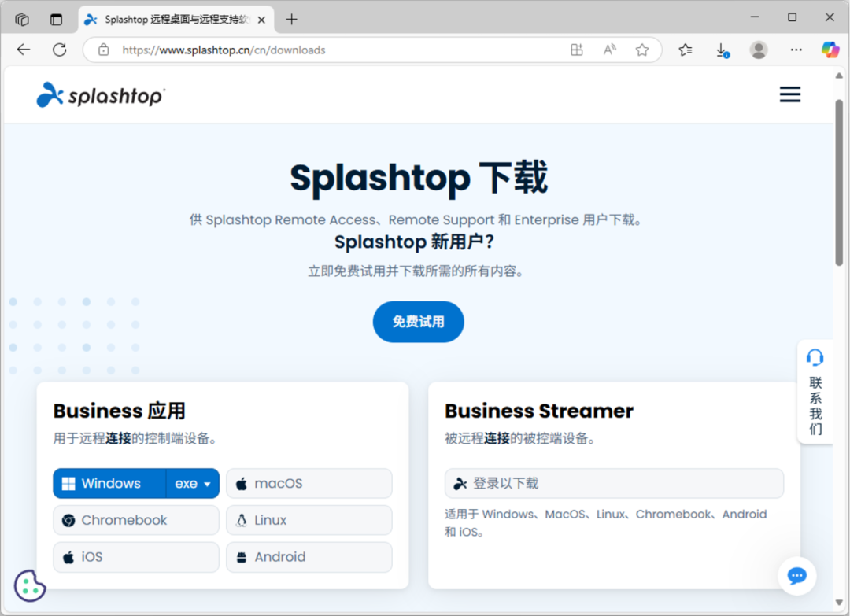Click the 免费试用 button
The height and width of the screenshot is (616, 850).
(x=418, y=322)
